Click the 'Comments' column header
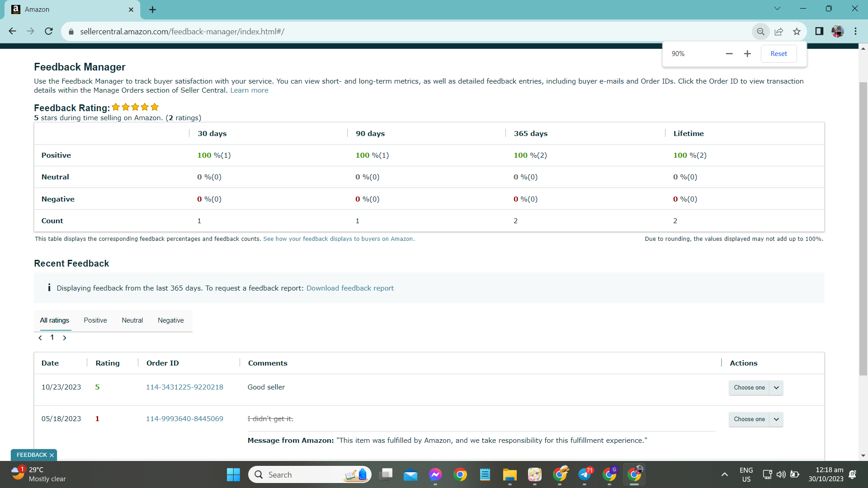Screen dimensions: 868x488 [268, 363]
